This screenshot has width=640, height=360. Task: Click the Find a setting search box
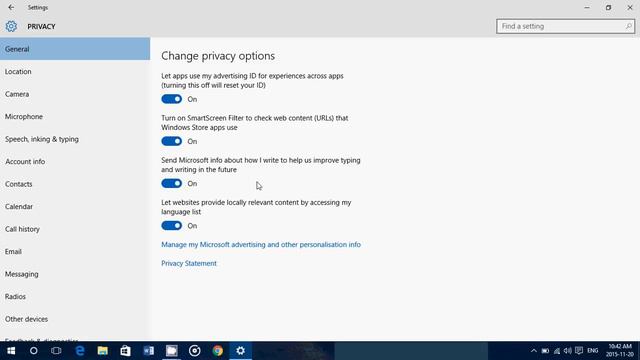point(565,26)
